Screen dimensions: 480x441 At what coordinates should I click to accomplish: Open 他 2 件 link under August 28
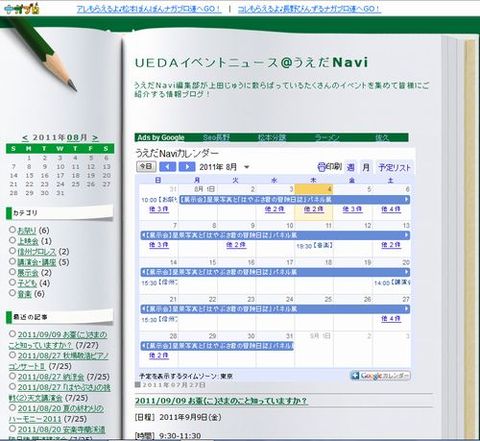coord(159,356)
